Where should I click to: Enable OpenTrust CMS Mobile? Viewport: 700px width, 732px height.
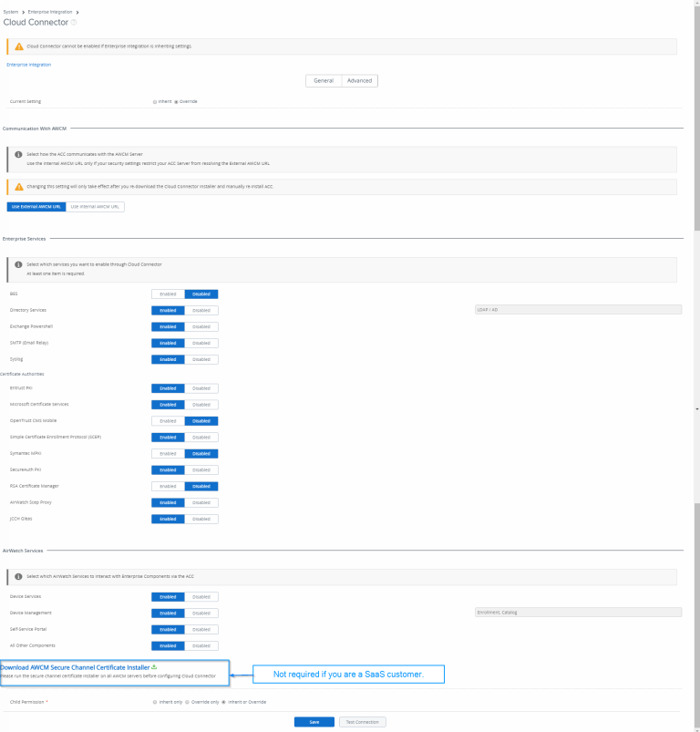pos(168,420)
